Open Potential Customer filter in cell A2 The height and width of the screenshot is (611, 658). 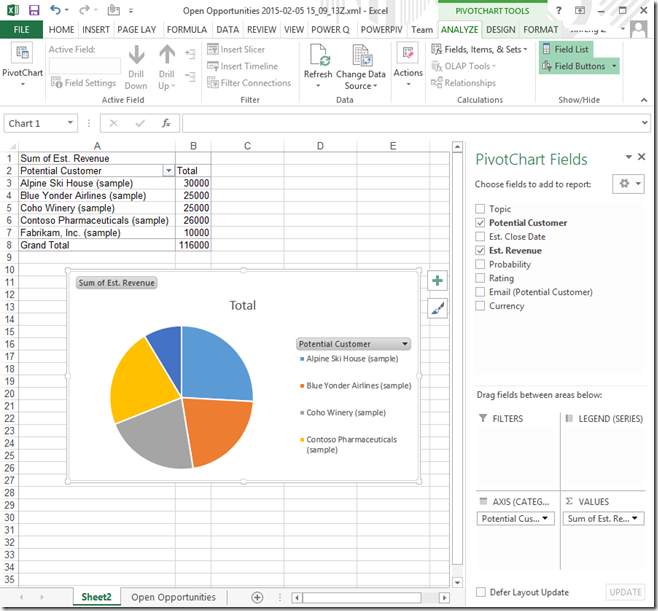tap(168, 171)
